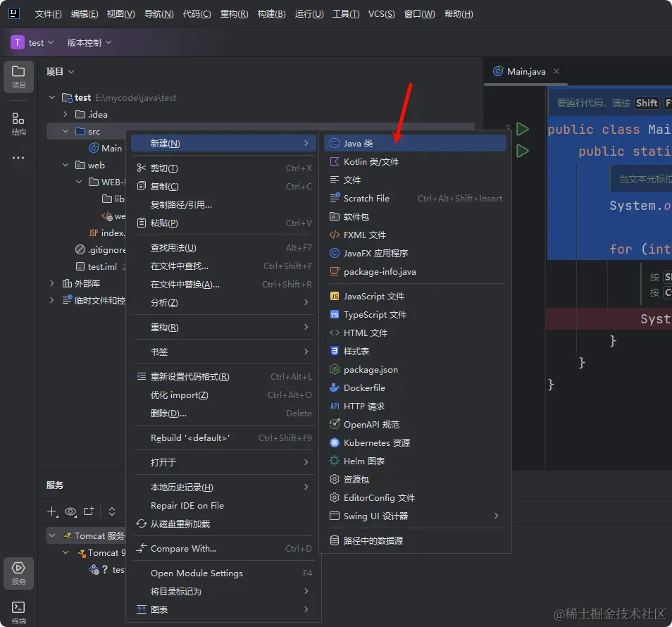Close the Main.java tab
Image resolution: width=672 pixels, height=627 pixels.
556,71
